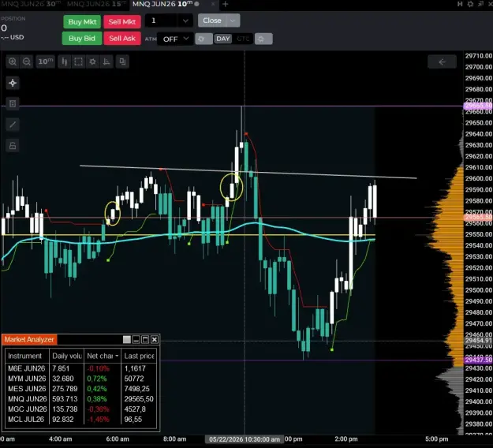Click the H icon in top-right corner

[x=460, y=4]
